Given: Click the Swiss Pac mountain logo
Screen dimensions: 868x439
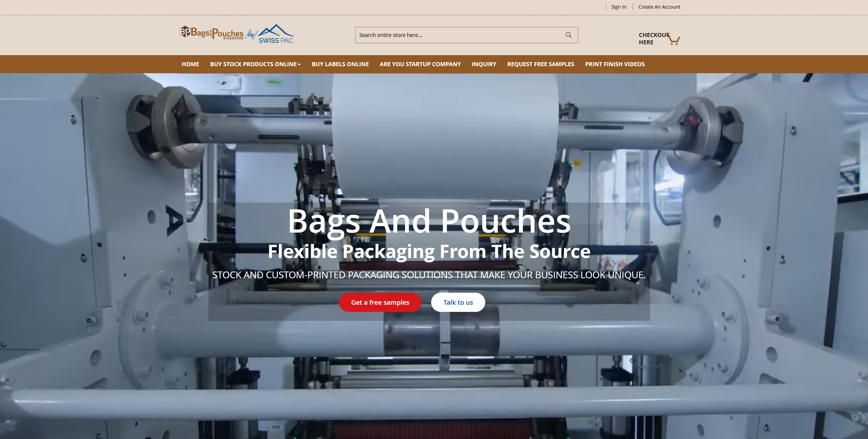Looking at the screenshot, I should (276, 34).
